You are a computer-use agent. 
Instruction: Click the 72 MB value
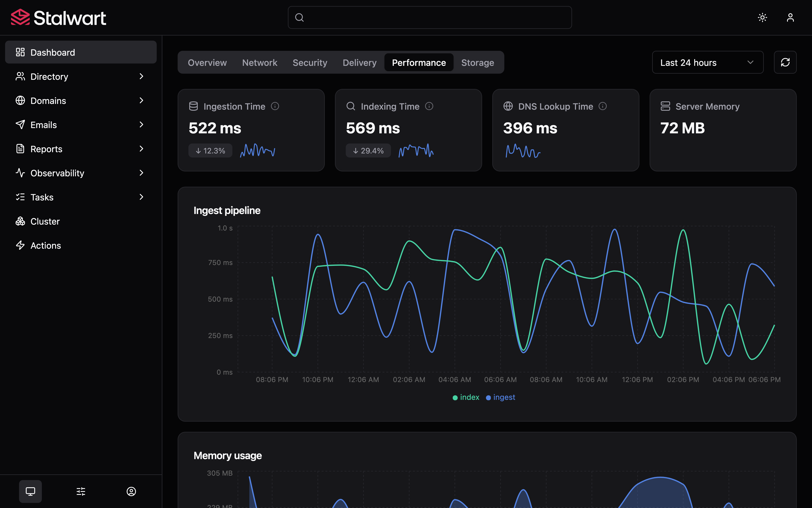683,128
